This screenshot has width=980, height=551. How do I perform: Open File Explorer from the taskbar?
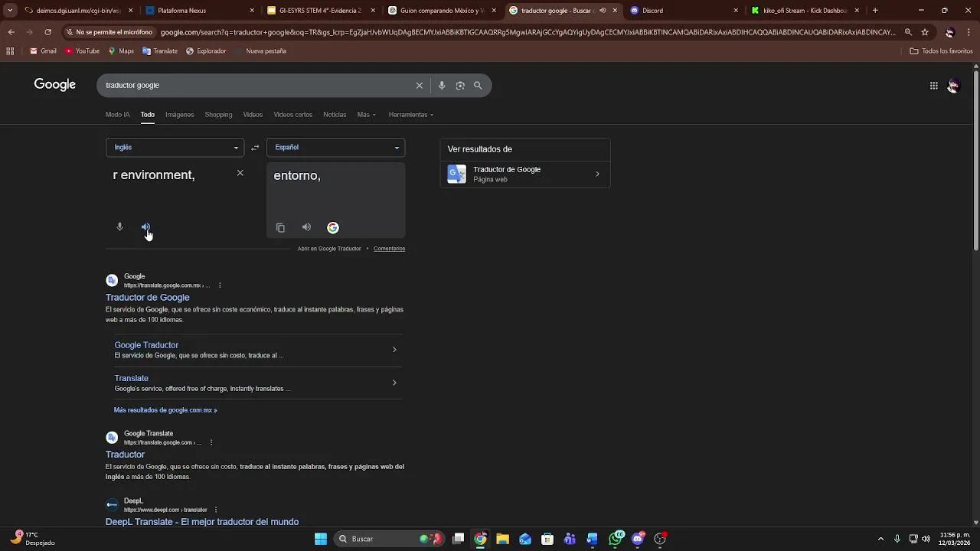[x=502, y=539]
